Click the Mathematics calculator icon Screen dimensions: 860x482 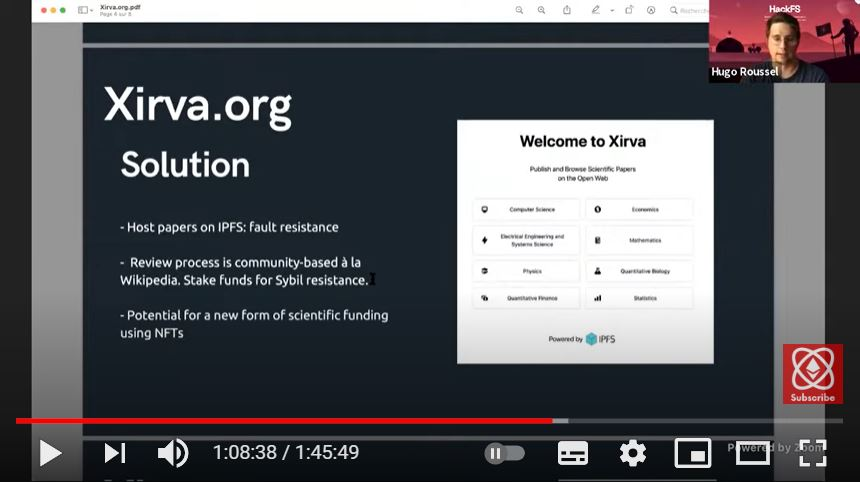[x=598, y=240]
